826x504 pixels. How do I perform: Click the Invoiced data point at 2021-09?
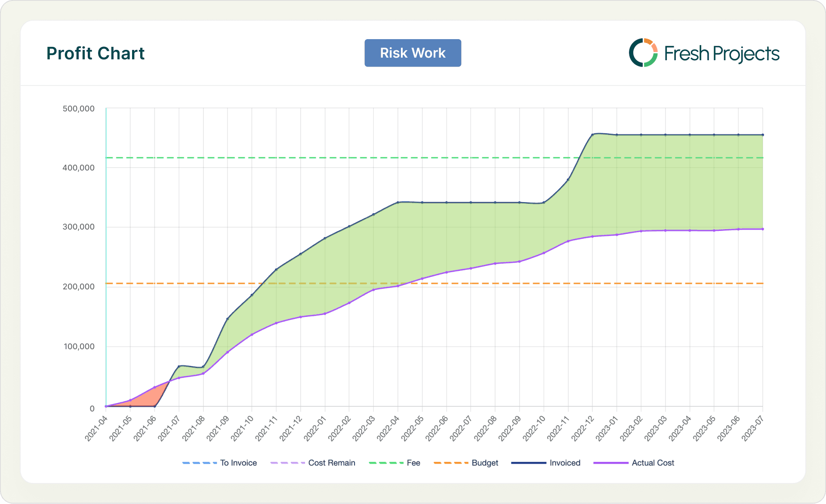228,319
